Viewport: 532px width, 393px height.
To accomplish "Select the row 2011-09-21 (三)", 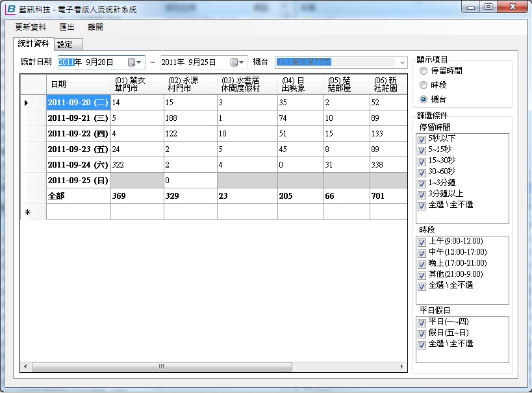I will point(79,118).
